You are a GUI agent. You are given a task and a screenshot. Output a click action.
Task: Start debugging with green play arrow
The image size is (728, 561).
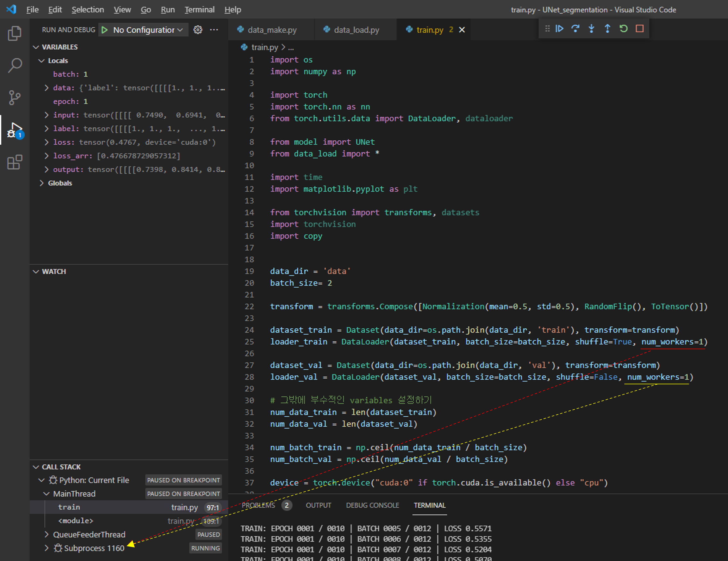(x=104, y=30)
